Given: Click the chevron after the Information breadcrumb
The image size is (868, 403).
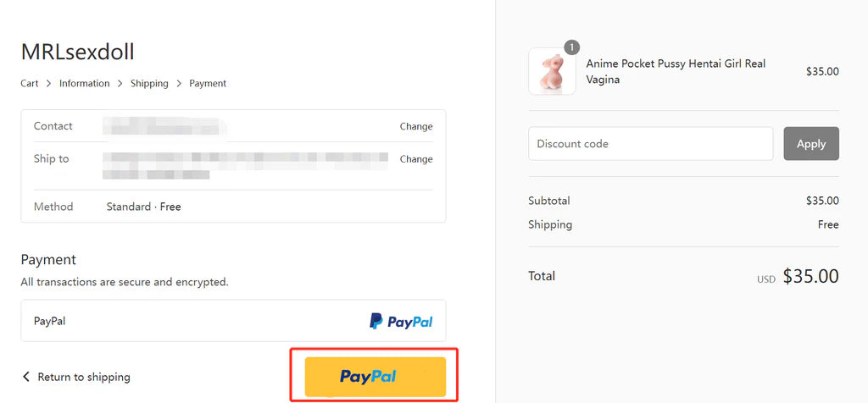Looking at the screenshot, I should (x=120, y=84).
